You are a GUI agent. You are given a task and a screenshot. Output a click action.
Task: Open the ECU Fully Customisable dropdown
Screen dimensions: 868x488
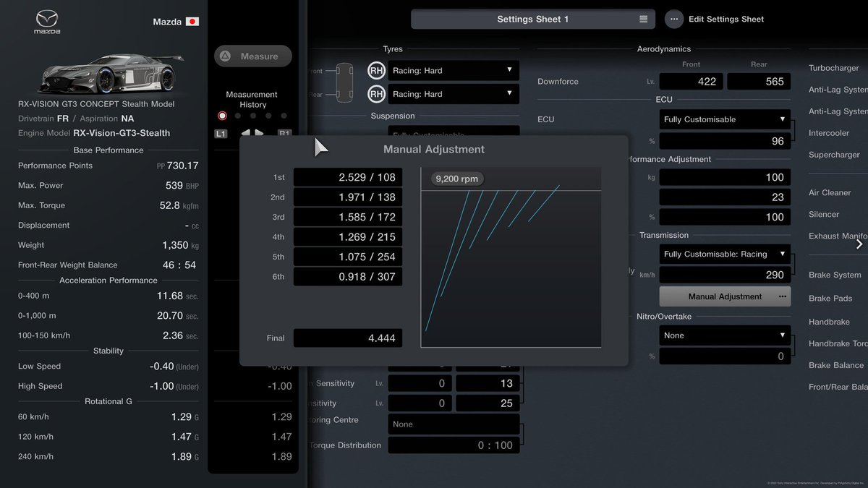pos(725,119)
